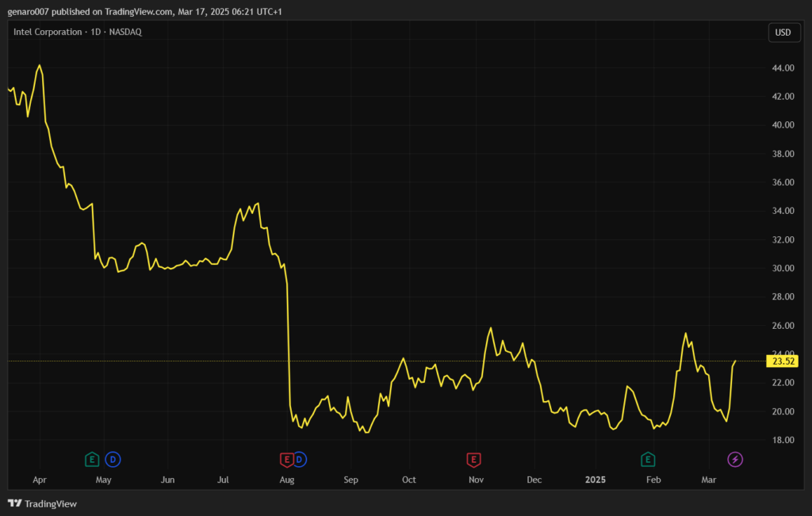Click the blue dividend marker near August
812x516 pixels.
[300, 459]
